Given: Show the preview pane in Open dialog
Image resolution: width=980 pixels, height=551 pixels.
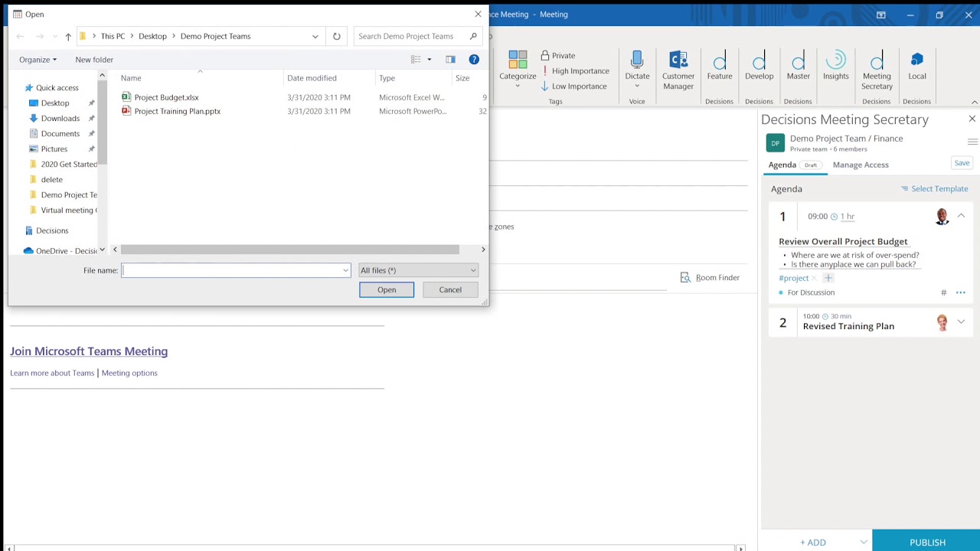Looking at the screenshot, I should tap(450, 59).
